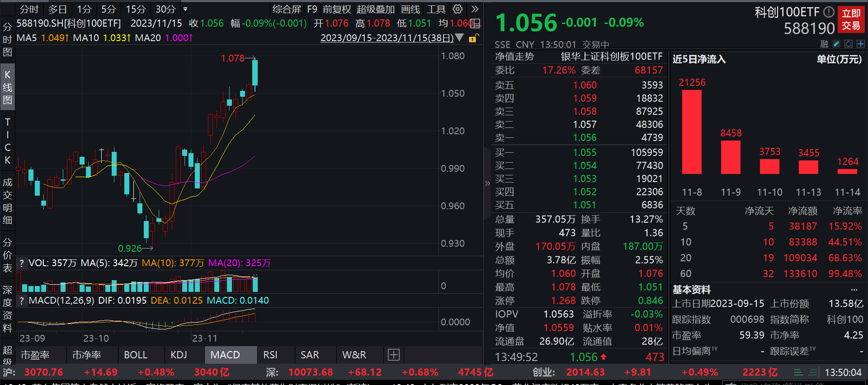Open 超级叠加 overlay tool
The image size is (868, 385).
(x=376, y=9)
